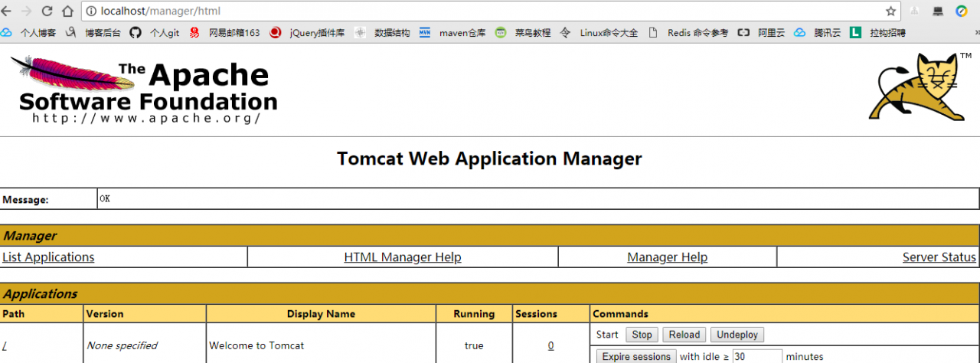980x363 pixels.
Task: Click the Expire sessions button
Action: click(x=636, y=356)
